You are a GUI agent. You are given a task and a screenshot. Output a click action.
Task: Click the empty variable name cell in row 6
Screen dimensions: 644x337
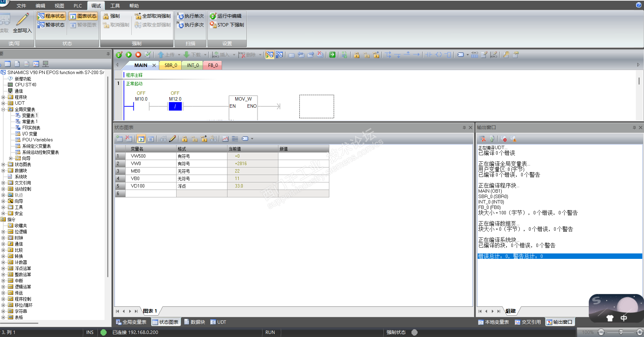(151, 194)
